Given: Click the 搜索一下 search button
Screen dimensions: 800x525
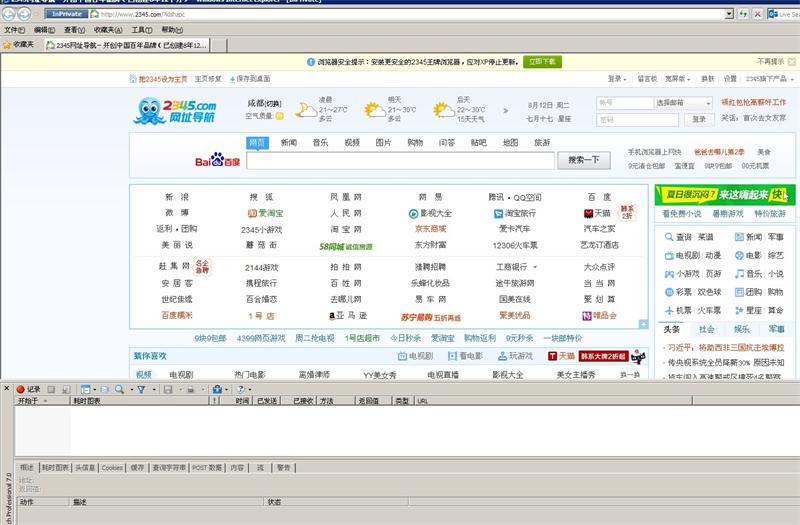Looking at the screenshot, I should pyautogui.click(x=584, y=160).
